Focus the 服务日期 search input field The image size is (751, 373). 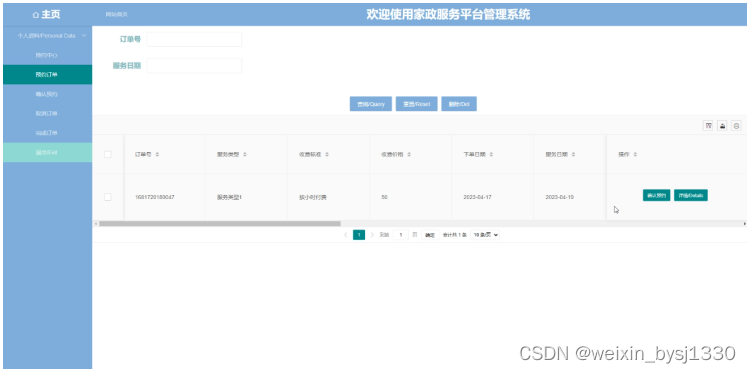tap(194, 66)
